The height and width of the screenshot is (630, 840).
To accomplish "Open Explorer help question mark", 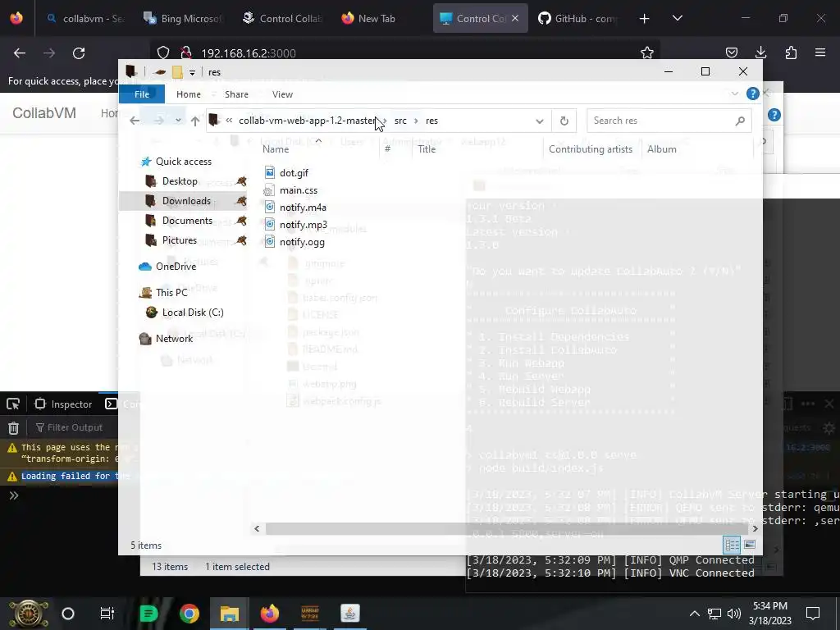I will tap(752, 94).
